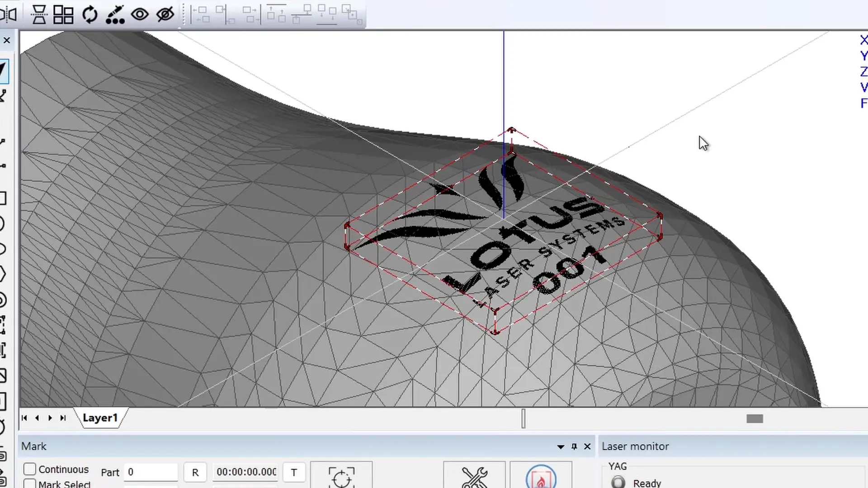The height and width of the screenshot is (488, 868).
Task: Click the LASER SYSTEMS text object
Action: pyautogui.click(x=549, y=261)
